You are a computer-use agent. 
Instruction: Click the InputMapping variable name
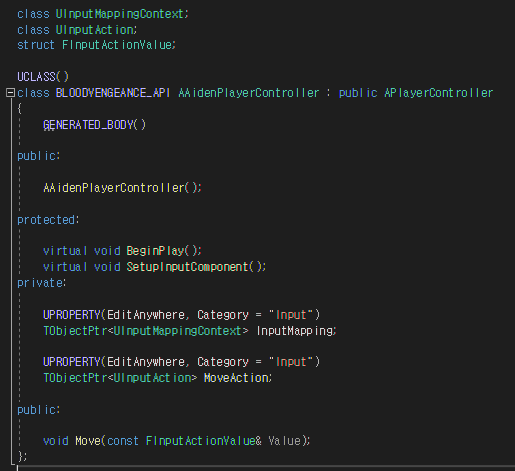pos(294,331)
